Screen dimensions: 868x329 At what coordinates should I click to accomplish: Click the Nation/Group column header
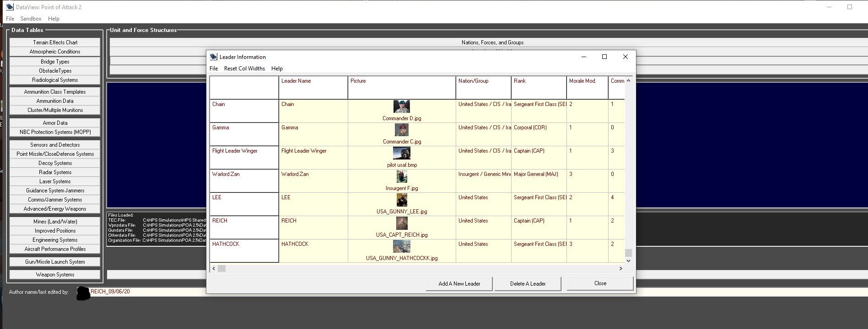pos(484,87)
